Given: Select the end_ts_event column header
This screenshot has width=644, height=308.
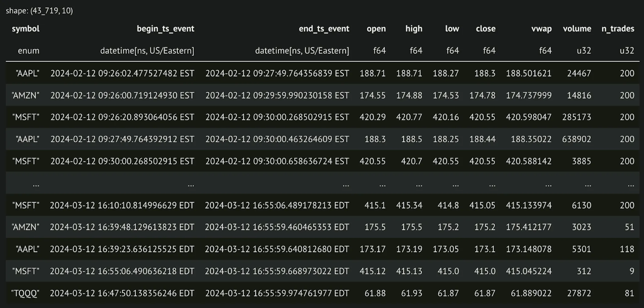Looking at the screenshot, I should coord(324,29).
